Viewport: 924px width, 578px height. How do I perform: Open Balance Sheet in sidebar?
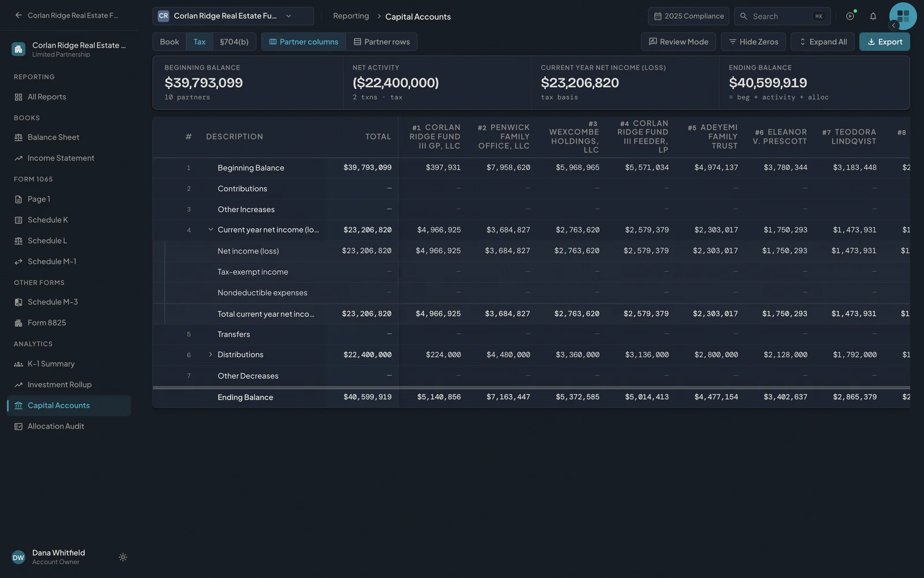pos(69,138)
